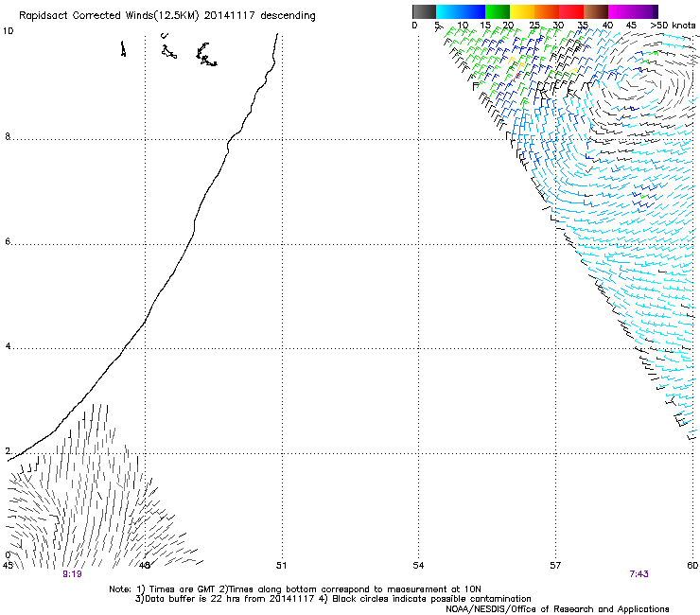The height and width of the screenshot is (615, 700).
Task: Select the brown 35-40 knots legend color
Action: tap(596, 11)
